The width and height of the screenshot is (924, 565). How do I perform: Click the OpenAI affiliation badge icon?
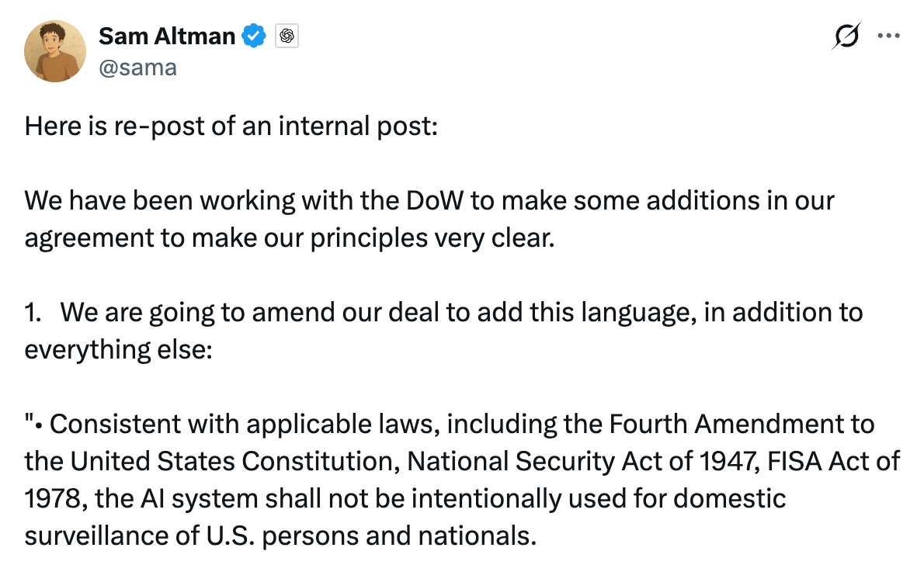(x=287, y=36)
